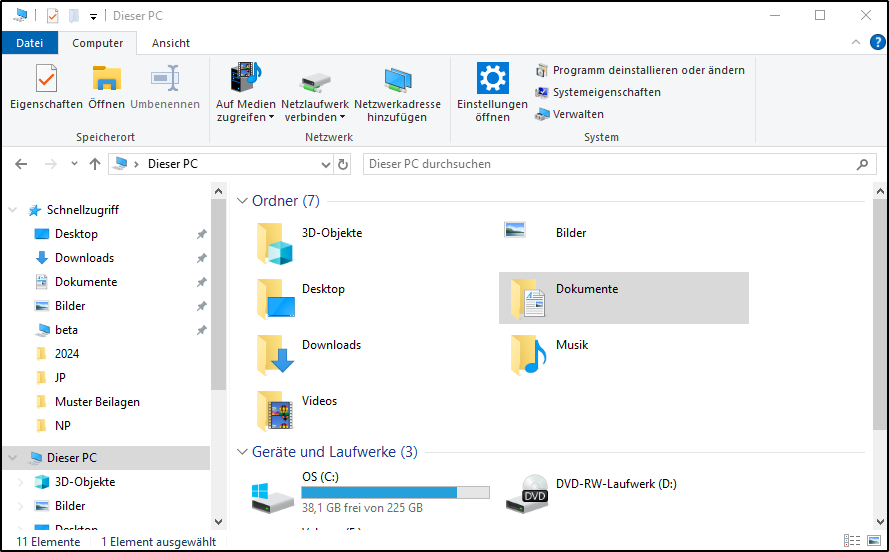Click the OS (C:) capacity bar
Screen dimensions: 889x552
click(395, 492)
